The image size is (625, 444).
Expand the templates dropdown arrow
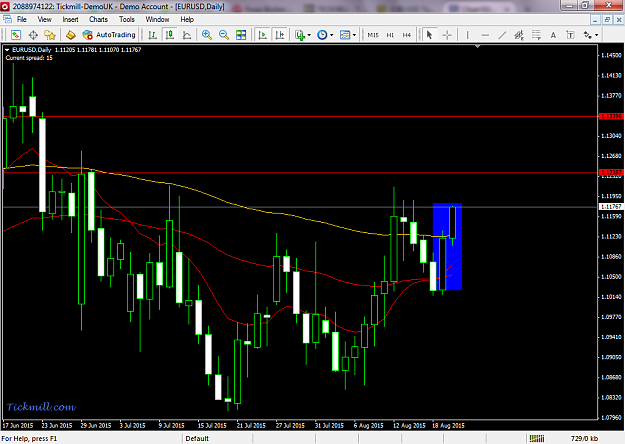click(354, 35)
